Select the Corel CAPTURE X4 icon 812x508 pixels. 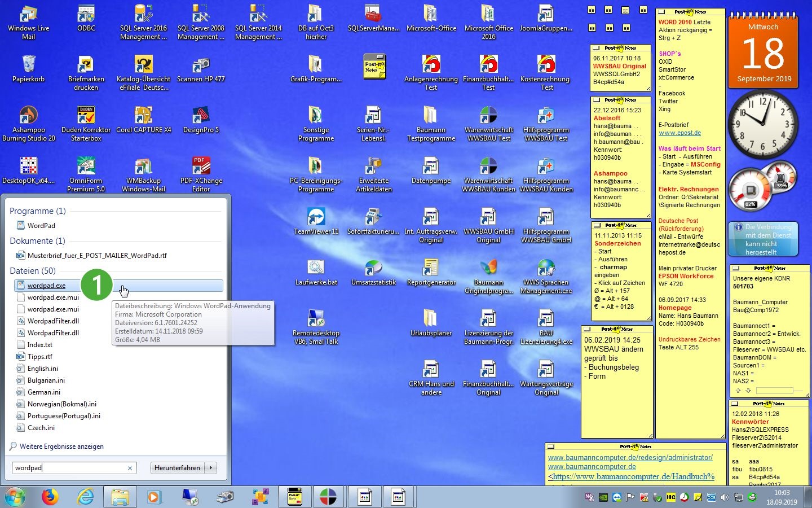(143, 120)
